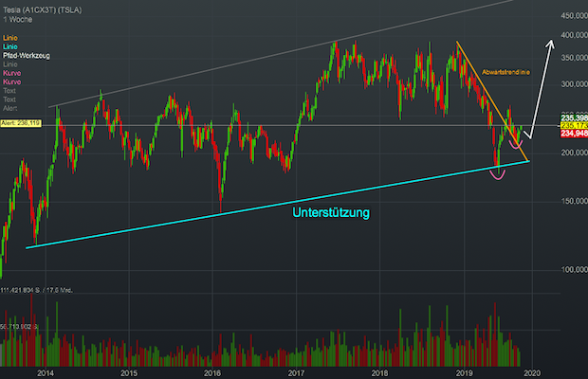
Task: Click the 200,000 price axis label
Action: click(574, 153)
